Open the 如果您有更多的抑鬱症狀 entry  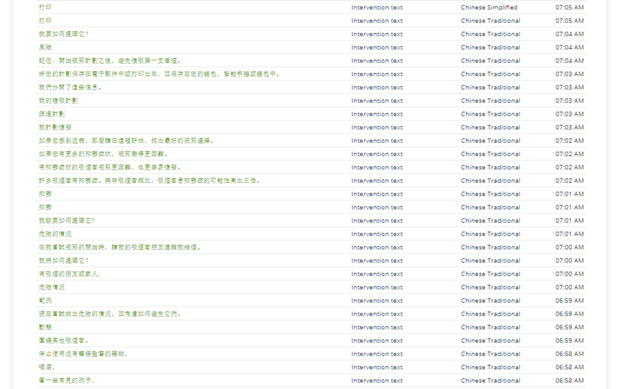pos(103,154)
